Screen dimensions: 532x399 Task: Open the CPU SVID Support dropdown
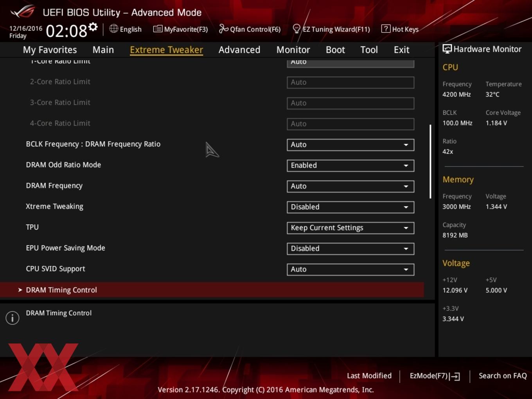[x=350, y=269]
